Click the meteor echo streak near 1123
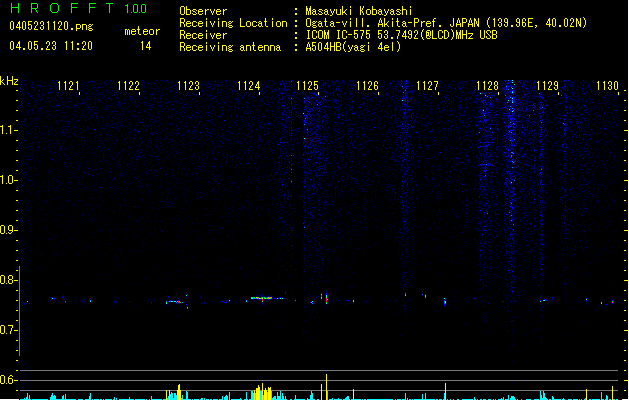The height and width of the screenshot is (400, 629). click(175, 302)
